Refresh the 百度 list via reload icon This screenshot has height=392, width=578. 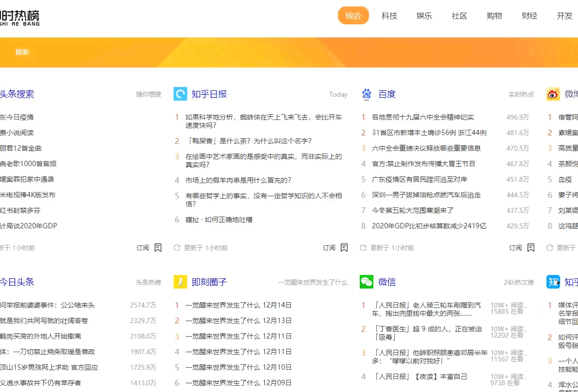tap(363, 248)
